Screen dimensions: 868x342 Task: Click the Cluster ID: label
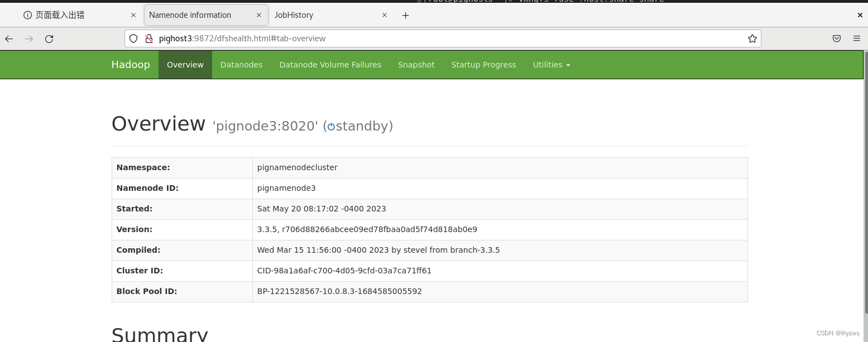pos(140,271)
